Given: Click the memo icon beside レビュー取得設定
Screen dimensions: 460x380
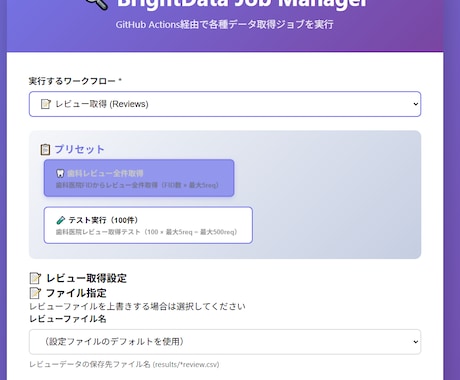Looking at the screenshot, I should tap(35, 278).
